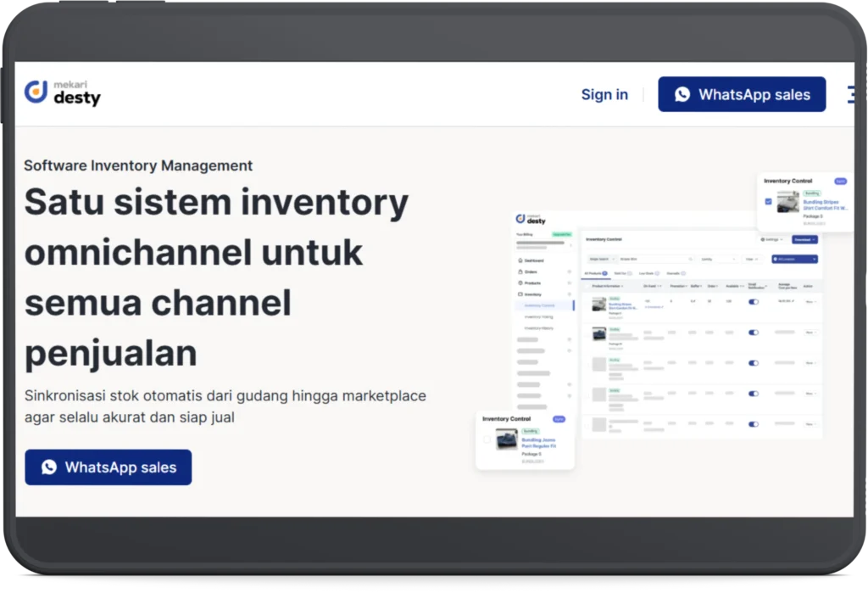Click the first product's thumbnail in the table
The image size is (868, 593).
point(599,304)
